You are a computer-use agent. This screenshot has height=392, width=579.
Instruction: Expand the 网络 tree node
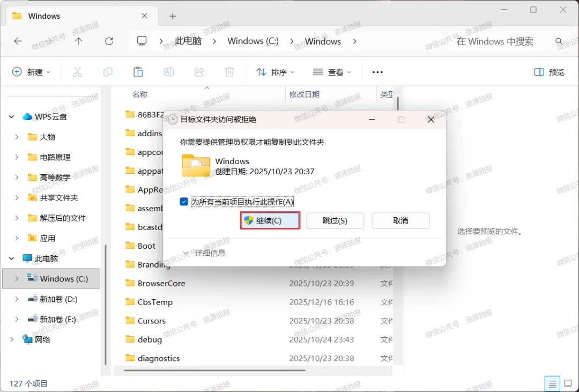coord(11,339)
